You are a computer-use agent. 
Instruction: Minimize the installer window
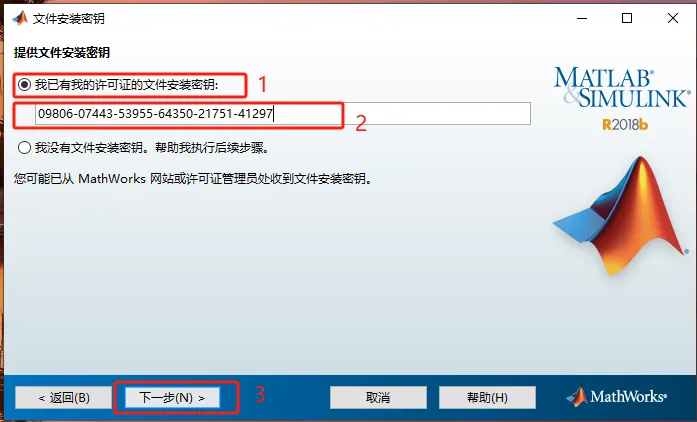(x=582, y=18)
